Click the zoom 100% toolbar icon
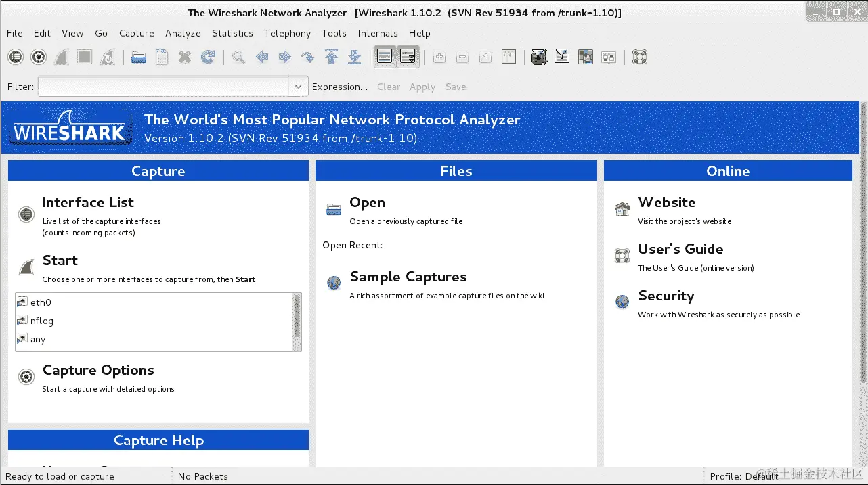Screen dimensions: 868x485 (x=485, y=57)
